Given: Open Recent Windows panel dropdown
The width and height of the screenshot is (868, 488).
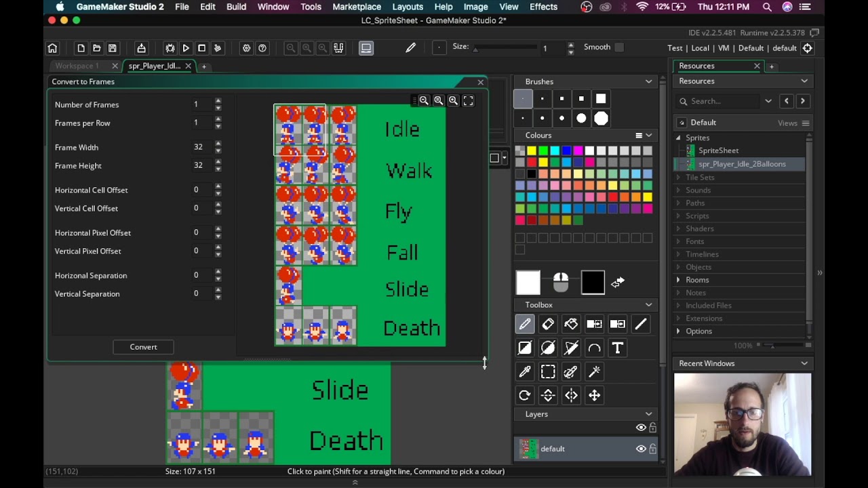Looking at the screenshot, I should (804, 364).
